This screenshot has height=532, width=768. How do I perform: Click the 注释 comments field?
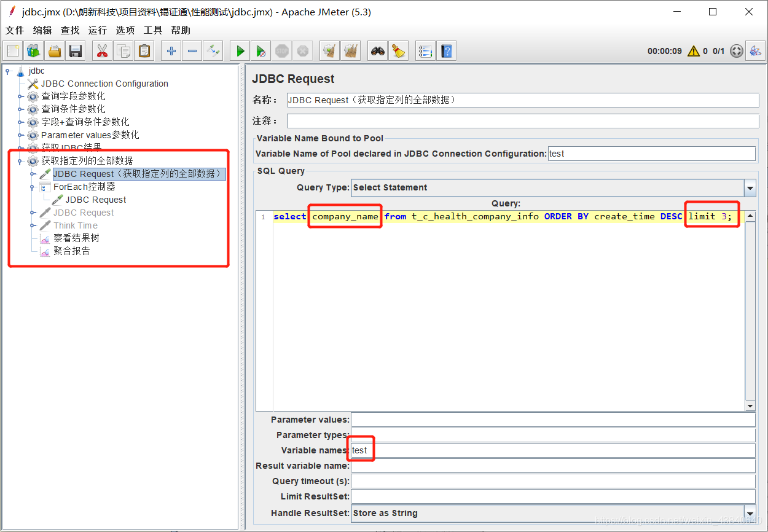pos(523,121)
